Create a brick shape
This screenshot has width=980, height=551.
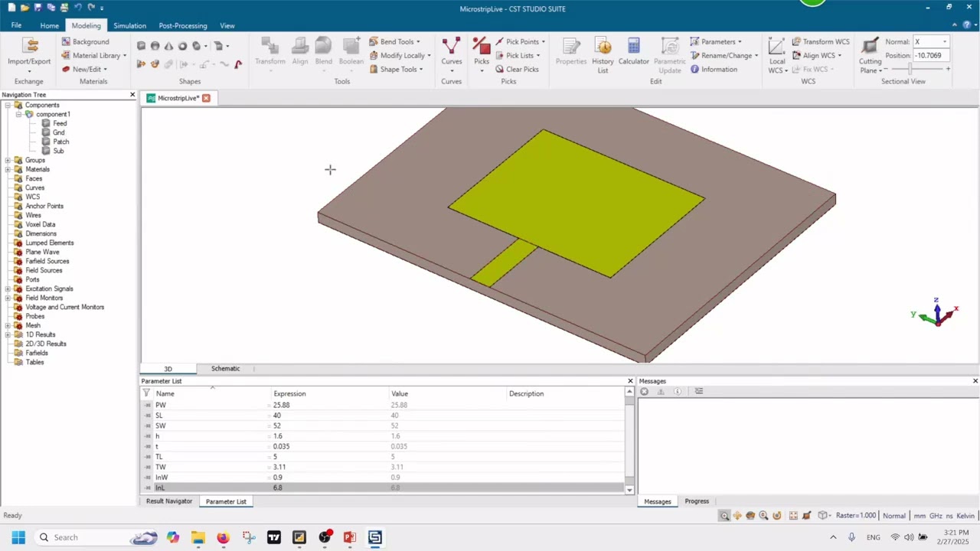pos(141,46)
